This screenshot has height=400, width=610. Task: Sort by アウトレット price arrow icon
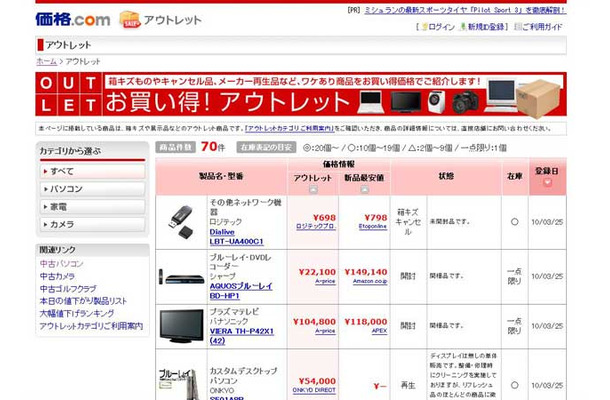click(x=313, y=189)
